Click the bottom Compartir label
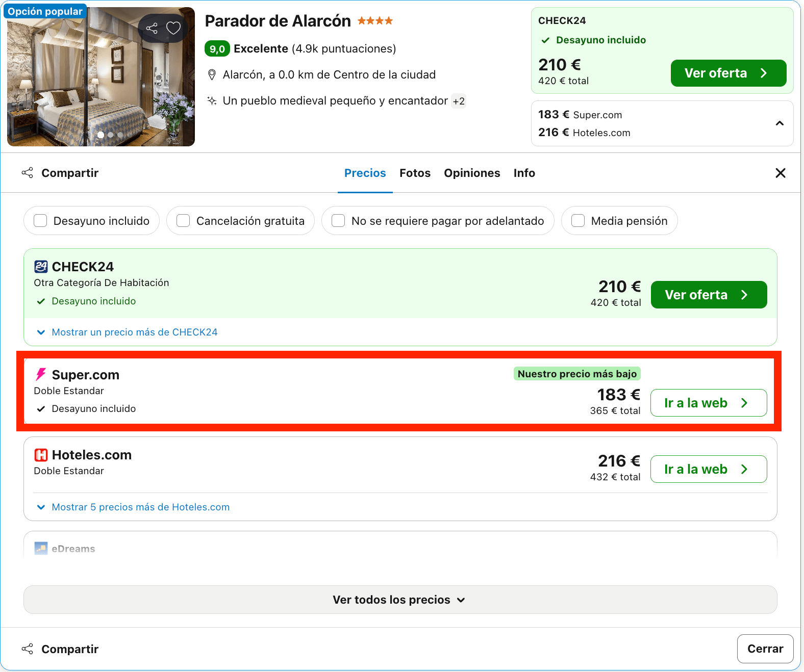The width and height of the screenshot is (804, 672). coord(70,649)
